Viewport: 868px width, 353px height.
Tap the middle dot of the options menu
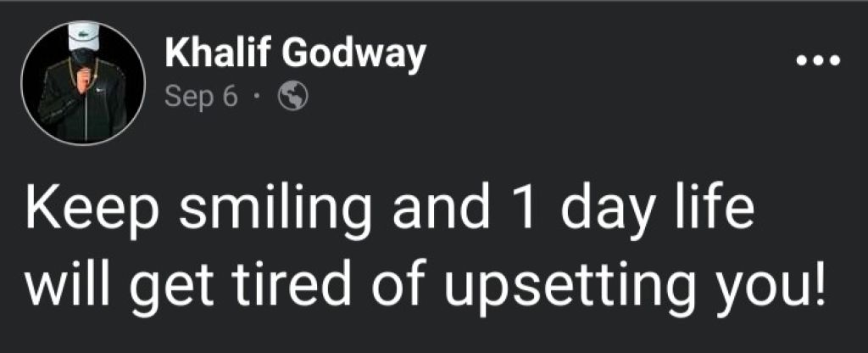[819, 60]
